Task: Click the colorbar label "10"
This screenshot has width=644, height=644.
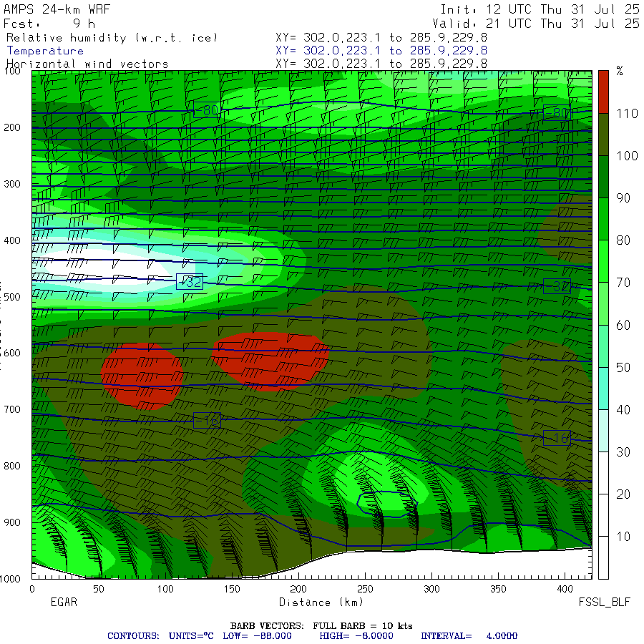Action: tap(623, 537)
